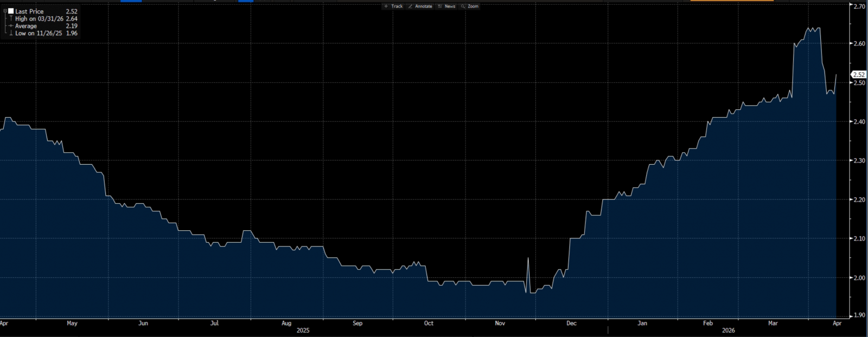Image resolution: width=868 pixels, height=337 pixels.
Task: Click the 2.00 y-axis tick label
Action: pyautogui.click(x=859, y=278)
